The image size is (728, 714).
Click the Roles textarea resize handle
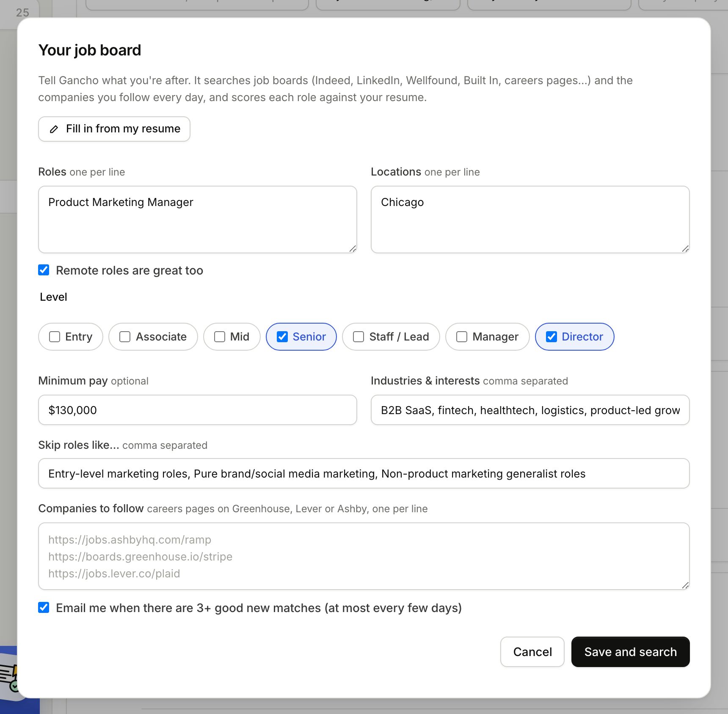[353, 249]
